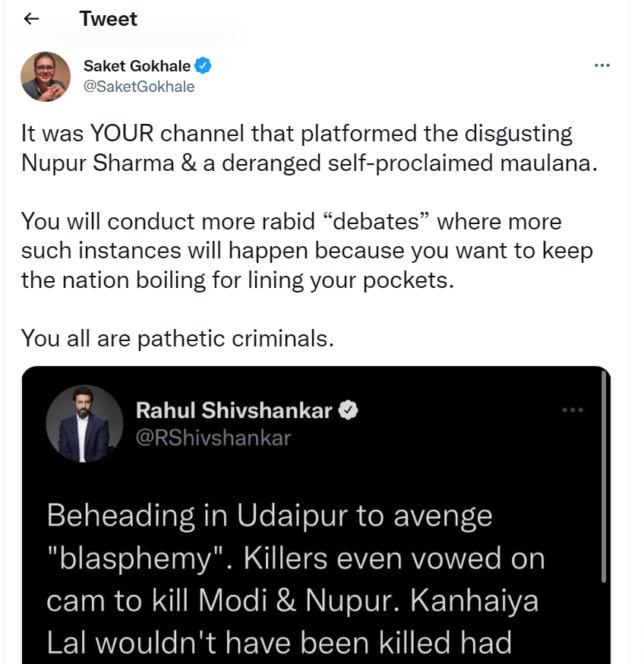View Rahul Shivshankar's profile avatar
This screenshot has width=644, height=664.
coord(84,423)
